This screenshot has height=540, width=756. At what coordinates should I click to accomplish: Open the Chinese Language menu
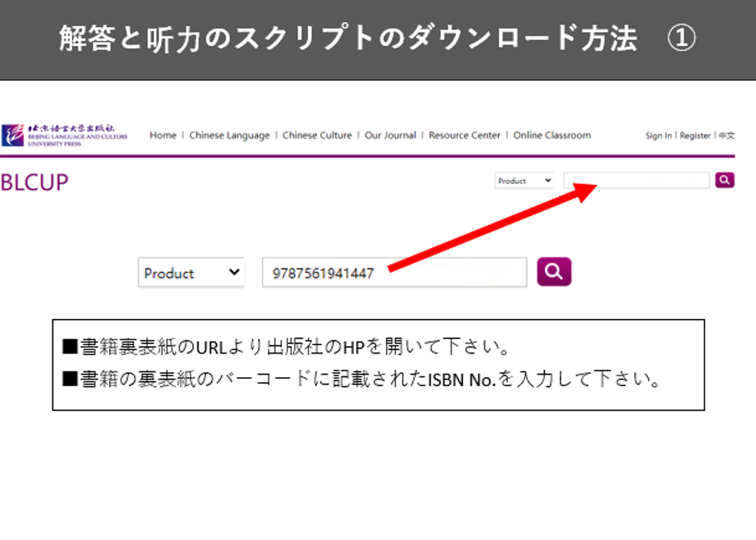tap(229, 136)
